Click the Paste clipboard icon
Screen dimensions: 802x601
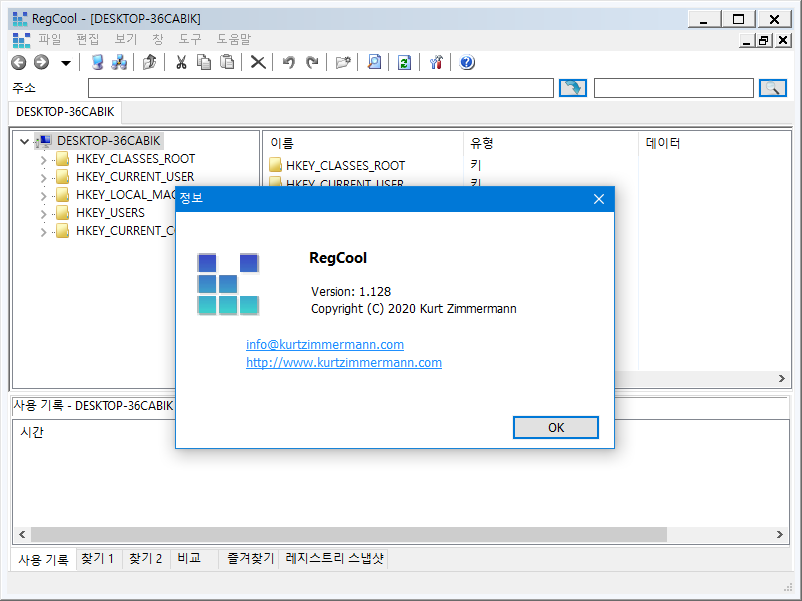[x=227, y=62]
